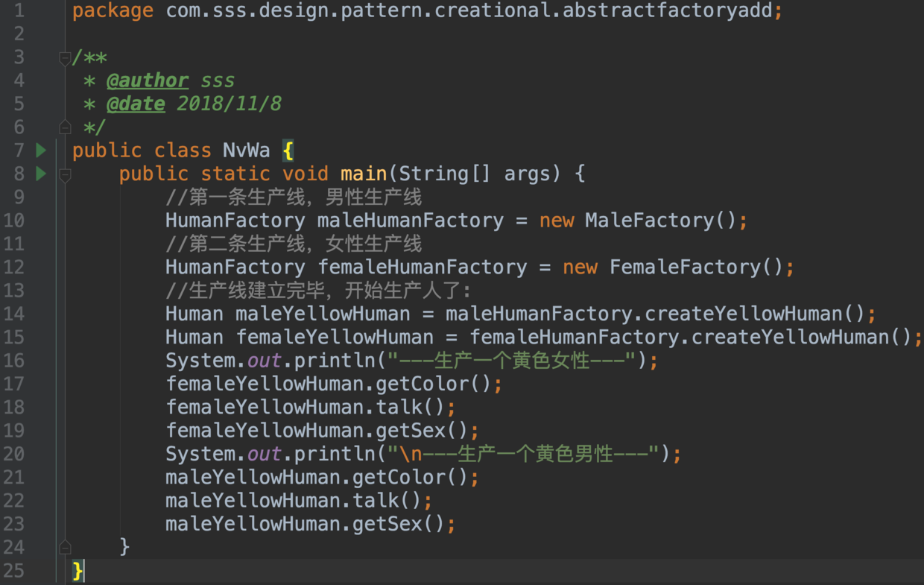This screenshot has height=585, width=924.
Task: Click the @author tag in the comment
Action: (x=148, y=80)
